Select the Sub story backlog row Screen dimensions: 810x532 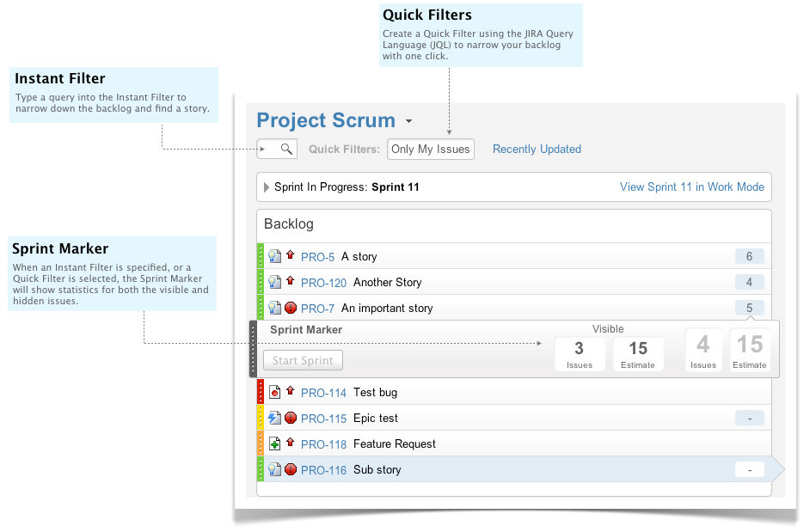(x=516, y=470)
